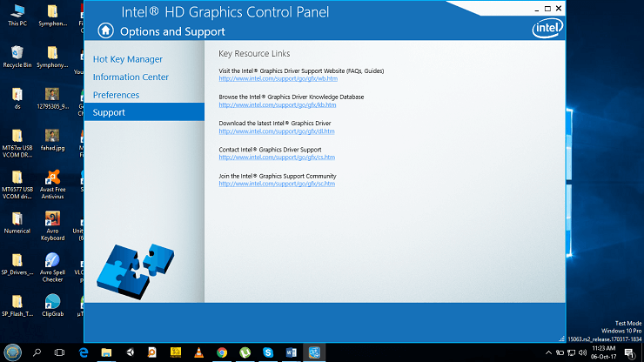
Task: Open the volume speaker tray icon
Action: click(582, 352)
